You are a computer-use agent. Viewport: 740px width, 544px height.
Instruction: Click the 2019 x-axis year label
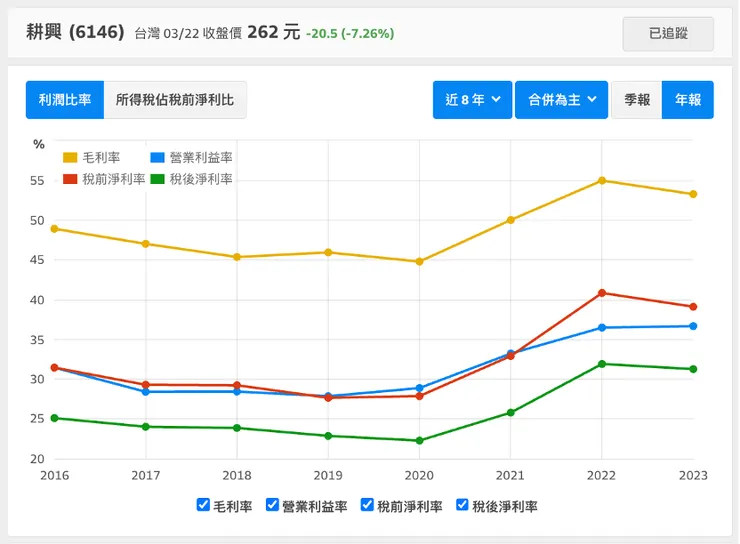pyautogui.click(x=328, y=476)
